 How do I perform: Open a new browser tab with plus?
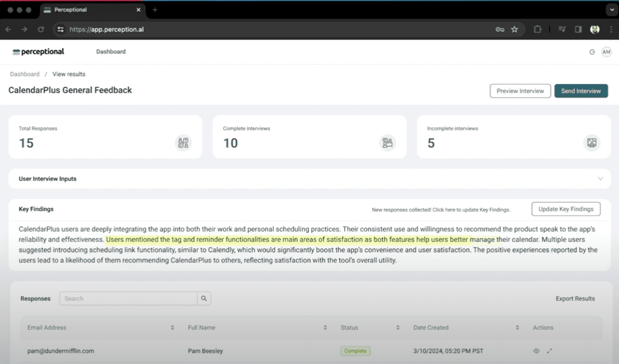point(155,10)
